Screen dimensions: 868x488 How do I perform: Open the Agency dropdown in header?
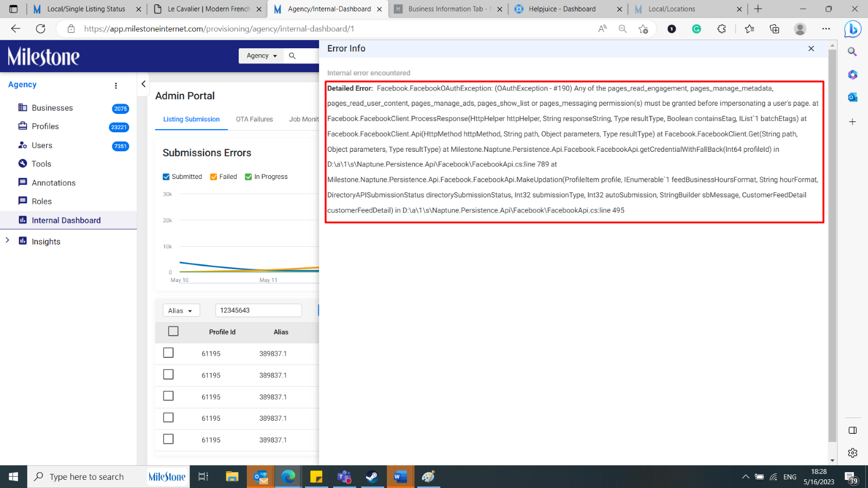pos(261,56)
